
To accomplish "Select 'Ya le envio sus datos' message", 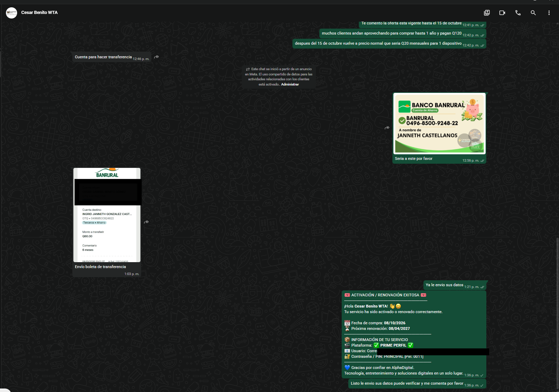I will point(444,285).
